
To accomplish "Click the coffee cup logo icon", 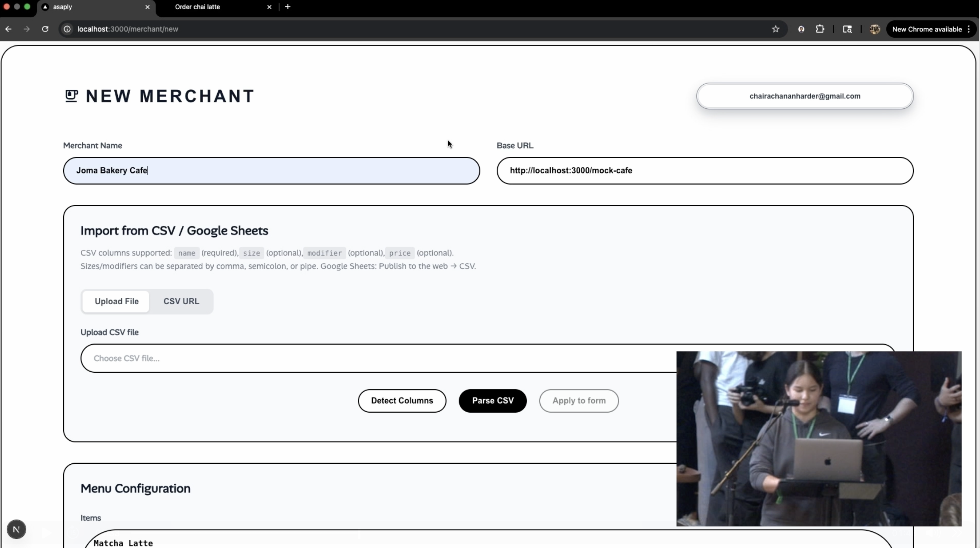I will 71,96.
